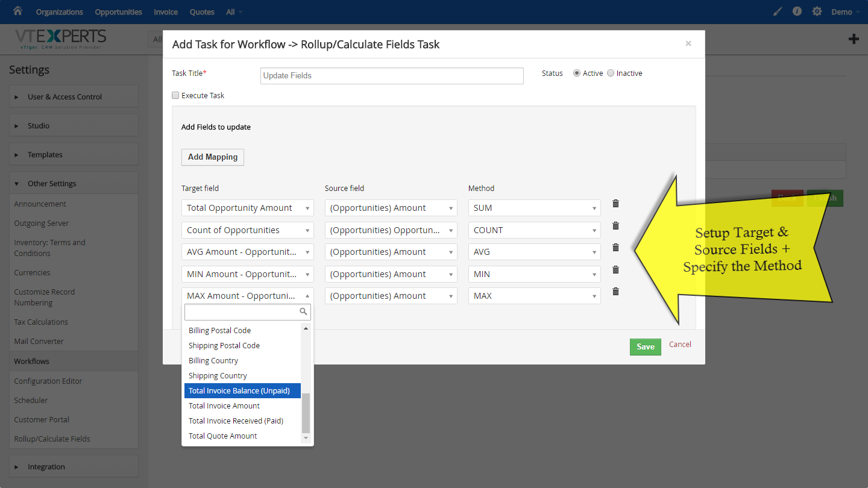
Task: Select Shipping Country option
Action: [242, 376]
